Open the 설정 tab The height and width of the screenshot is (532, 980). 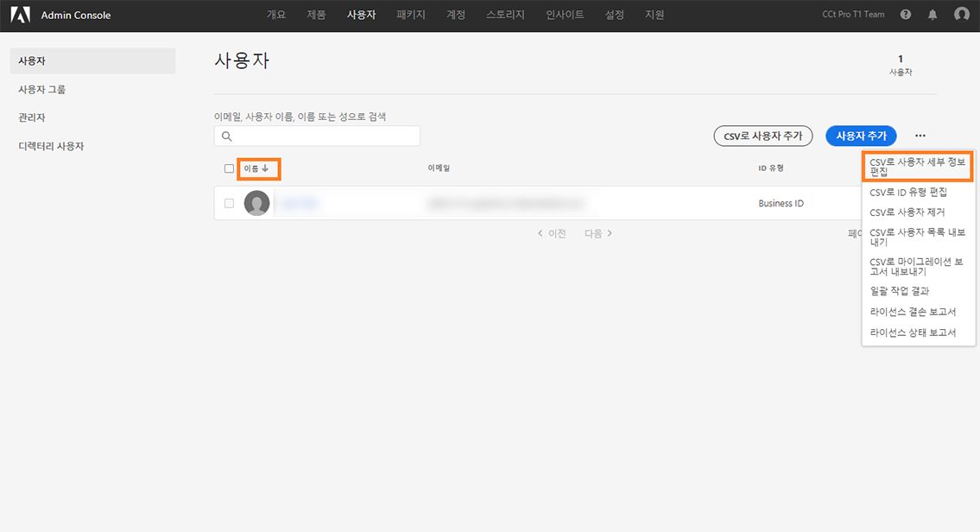tap(615, 15)
